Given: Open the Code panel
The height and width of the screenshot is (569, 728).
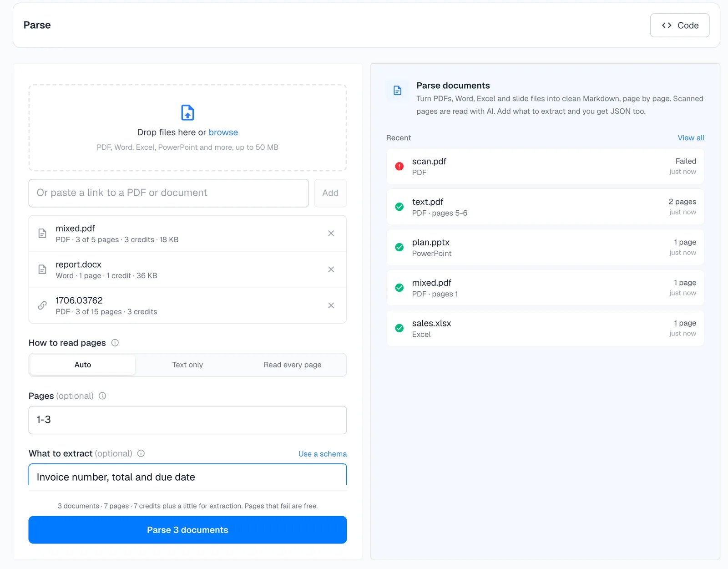Looking at the screenshot, I should 680,25.
